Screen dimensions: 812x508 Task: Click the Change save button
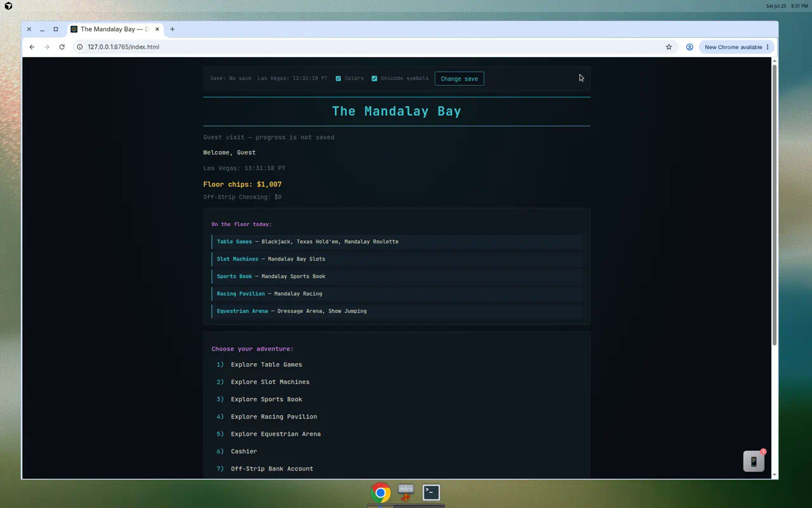tap(459, 79)
